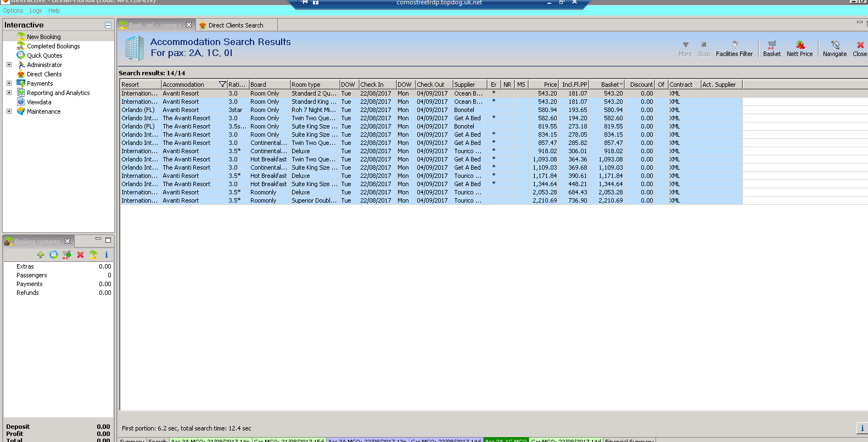Maximize the Booking contents panel
Viewport: 868px width, 442px height.
click(108, 240)
